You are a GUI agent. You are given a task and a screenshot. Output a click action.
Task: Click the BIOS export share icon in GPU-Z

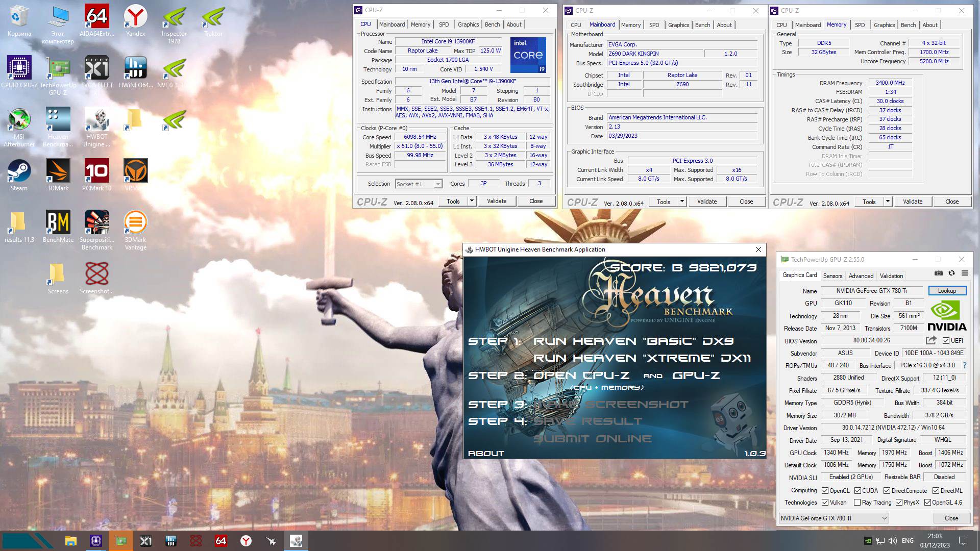pyautogui.click(x=931, y=340)
